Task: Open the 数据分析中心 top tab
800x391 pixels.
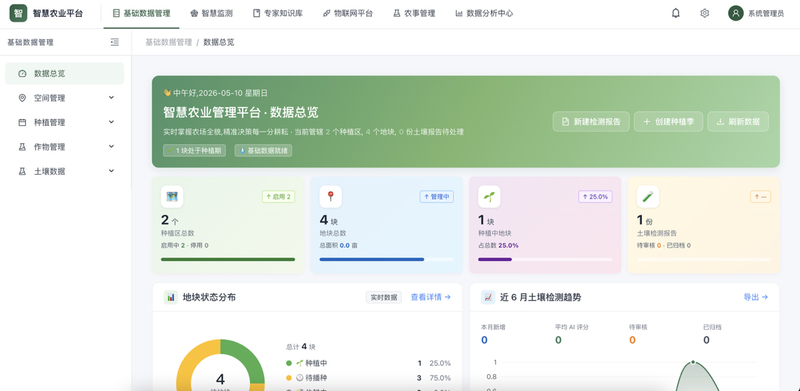Action: pyautogui.click(x=484, y=14)
